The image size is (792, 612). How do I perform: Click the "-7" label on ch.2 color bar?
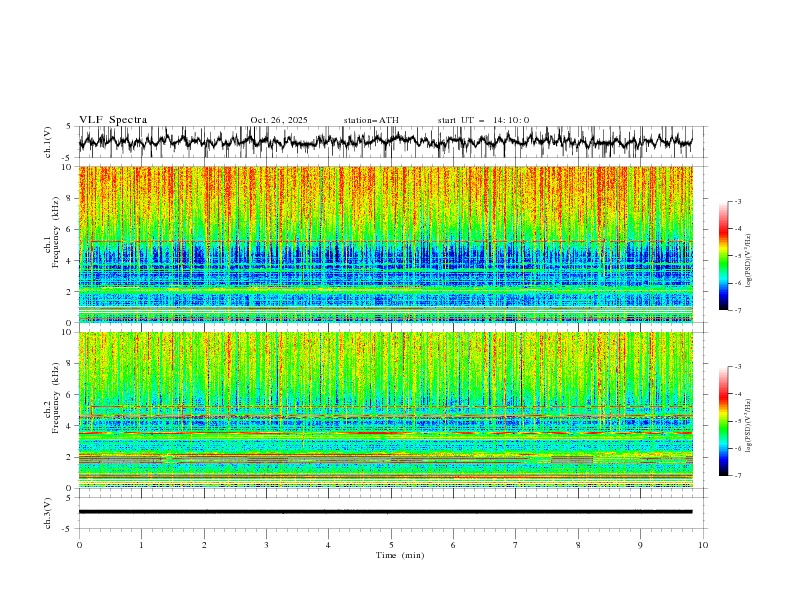(738, 475)
